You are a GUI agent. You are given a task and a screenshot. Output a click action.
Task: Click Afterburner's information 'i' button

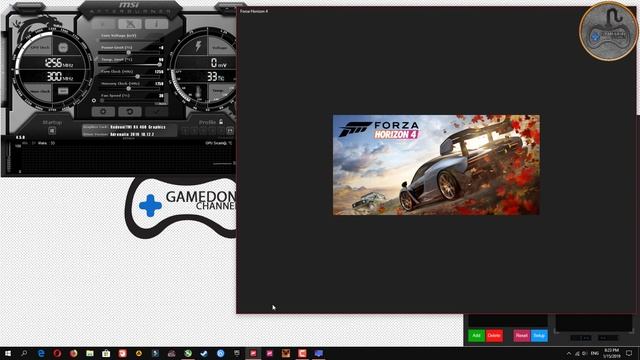click(x=156, y=24)
